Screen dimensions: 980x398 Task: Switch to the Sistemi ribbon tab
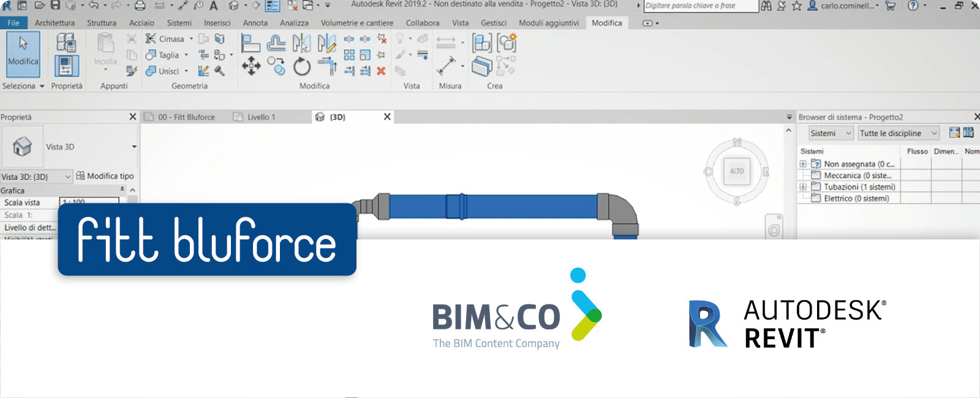(x=179, y=23)
